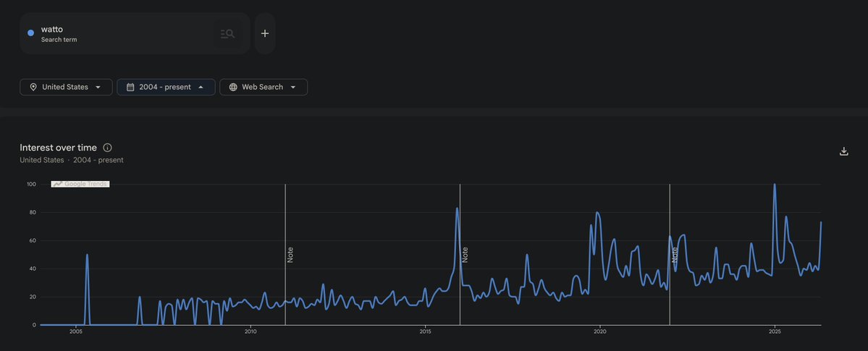Click the 'Search term' label under watto
The width and height of the screenshot is (868, 351).
59,40
